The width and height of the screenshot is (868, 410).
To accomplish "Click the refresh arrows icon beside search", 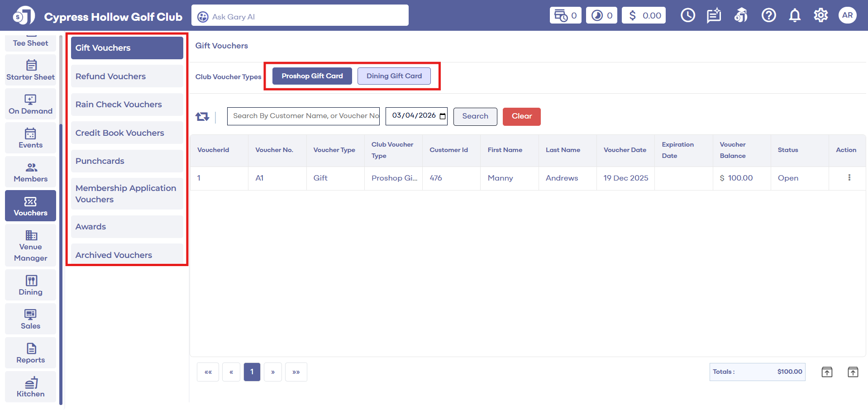I will 202,117.
